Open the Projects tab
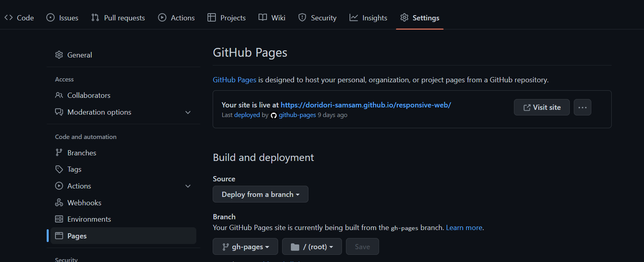This screenshot has width=644, height=262. [227, 18]
